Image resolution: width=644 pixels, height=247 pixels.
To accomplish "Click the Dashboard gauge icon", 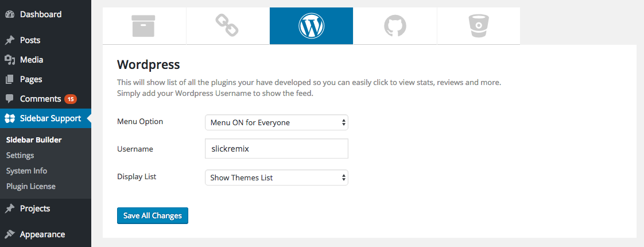I will point(10,14).
